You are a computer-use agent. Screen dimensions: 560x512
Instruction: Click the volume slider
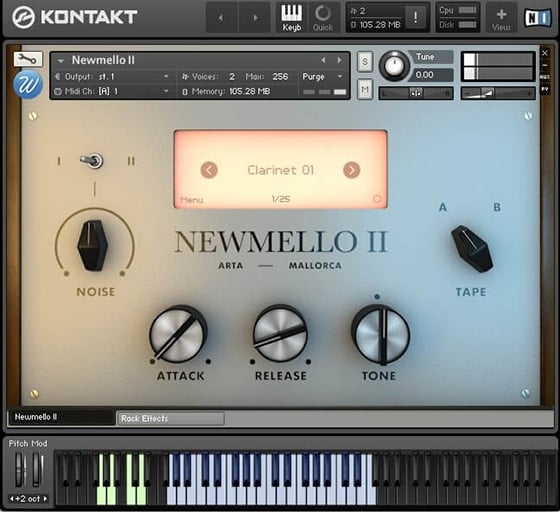[498, 94]
